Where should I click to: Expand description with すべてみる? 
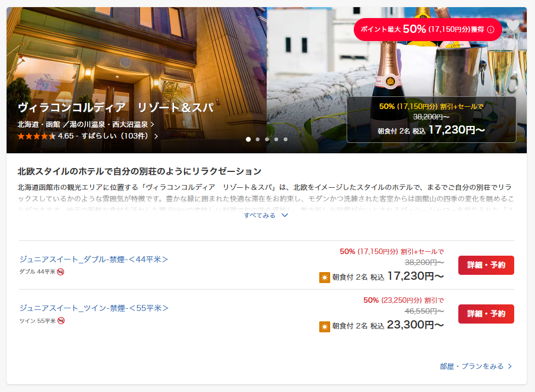[266, 215]
